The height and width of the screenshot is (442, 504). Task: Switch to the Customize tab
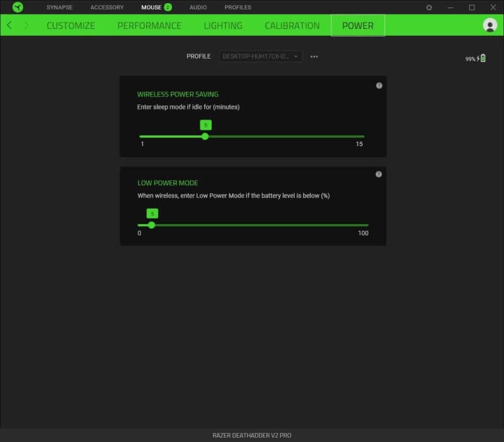click(x=71, y=26)
